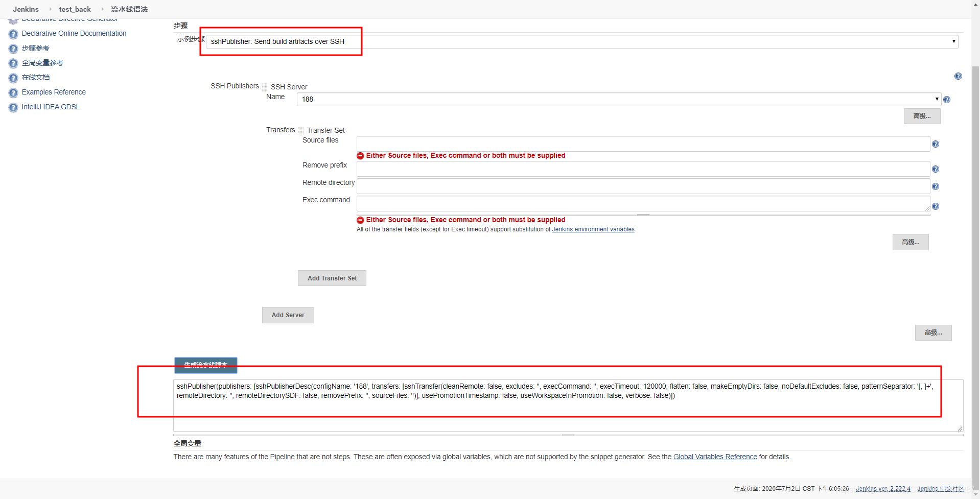This screenshot has width=980, height=499.
Task: Click help icon beside Remote directory field
Action: 935,186
